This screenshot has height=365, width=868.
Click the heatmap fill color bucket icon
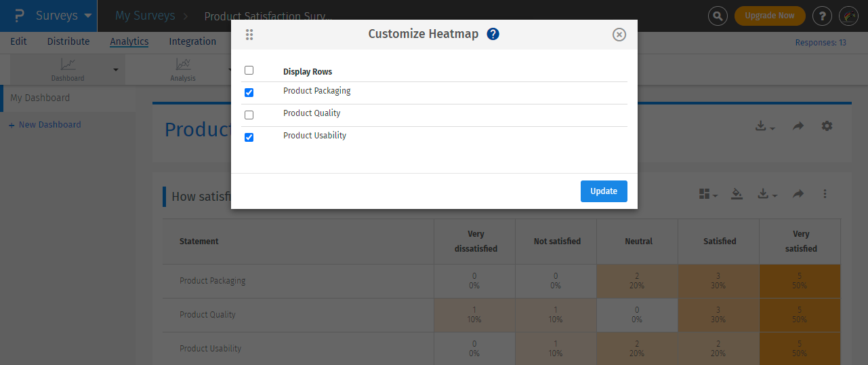click(x=737, y=194)
